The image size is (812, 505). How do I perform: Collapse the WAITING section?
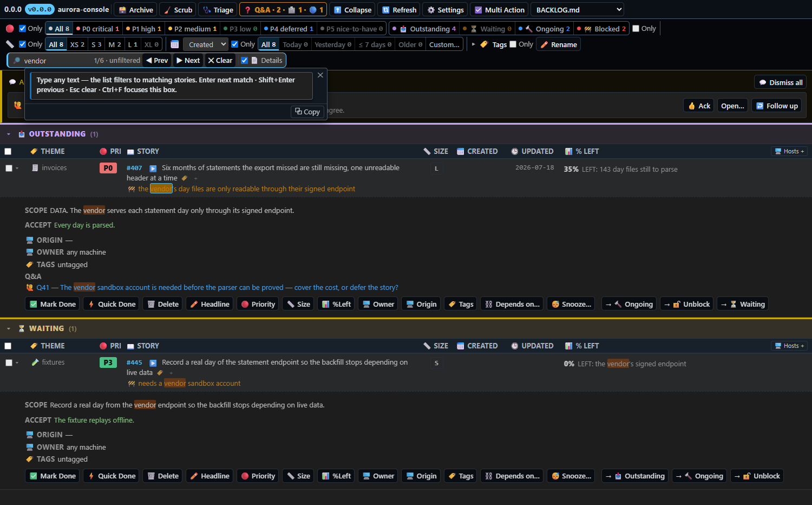point(9,329)
